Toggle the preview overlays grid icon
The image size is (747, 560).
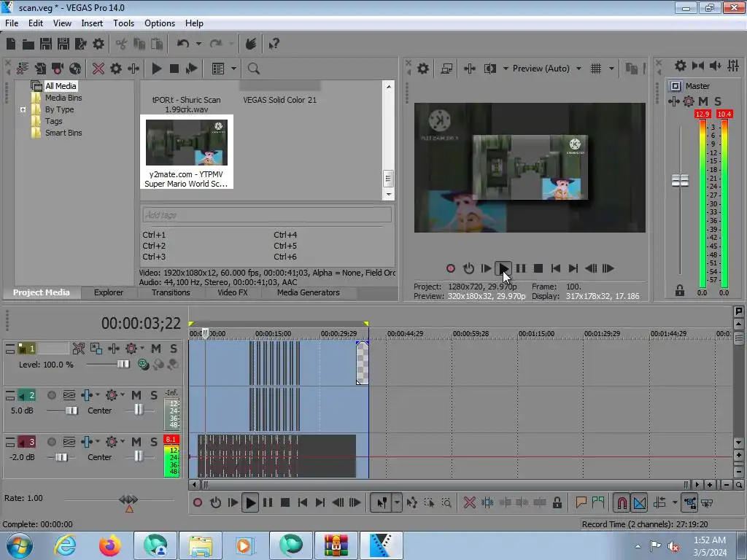596,69
